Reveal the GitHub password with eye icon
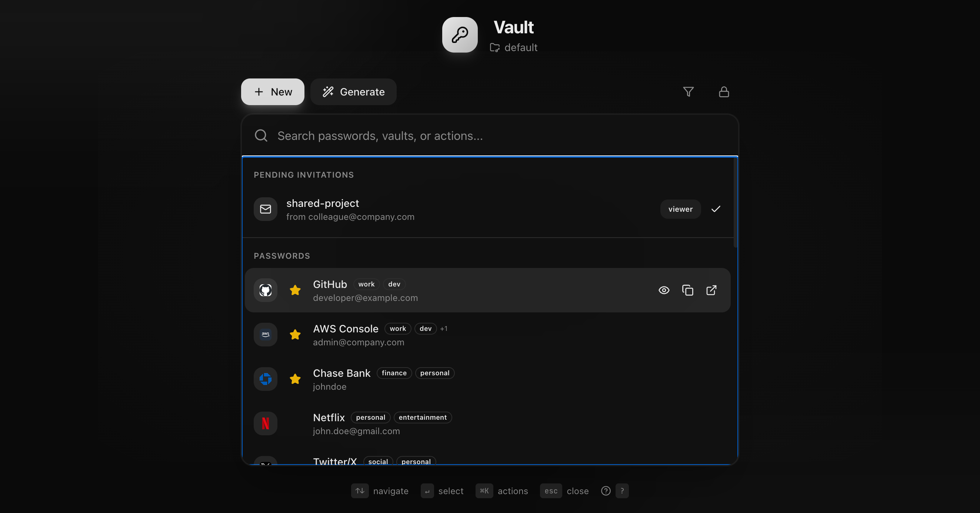This screenshot has height=513, width=980. 664,290
